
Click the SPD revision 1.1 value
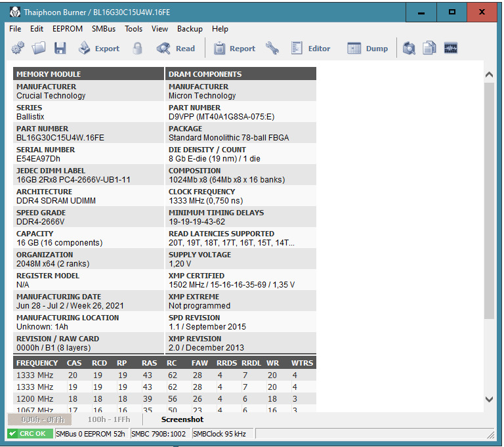tap(207, 327)
